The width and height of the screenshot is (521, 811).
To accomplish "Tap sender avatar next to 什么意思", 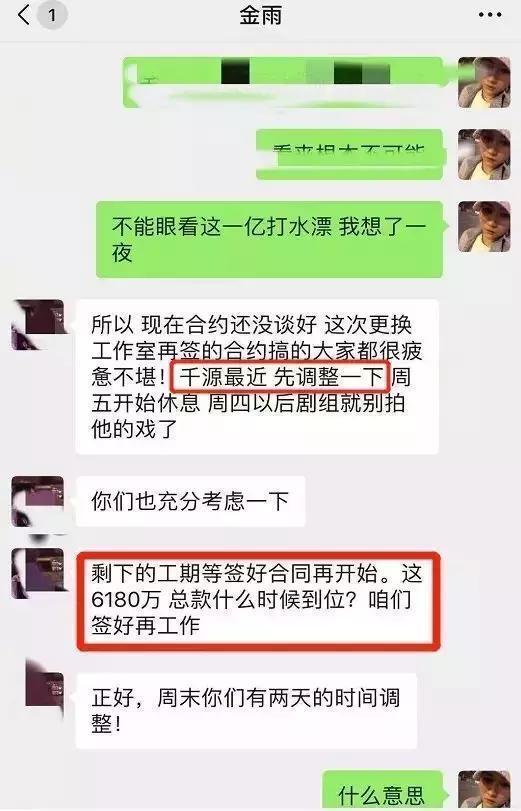I will [484, 790].
